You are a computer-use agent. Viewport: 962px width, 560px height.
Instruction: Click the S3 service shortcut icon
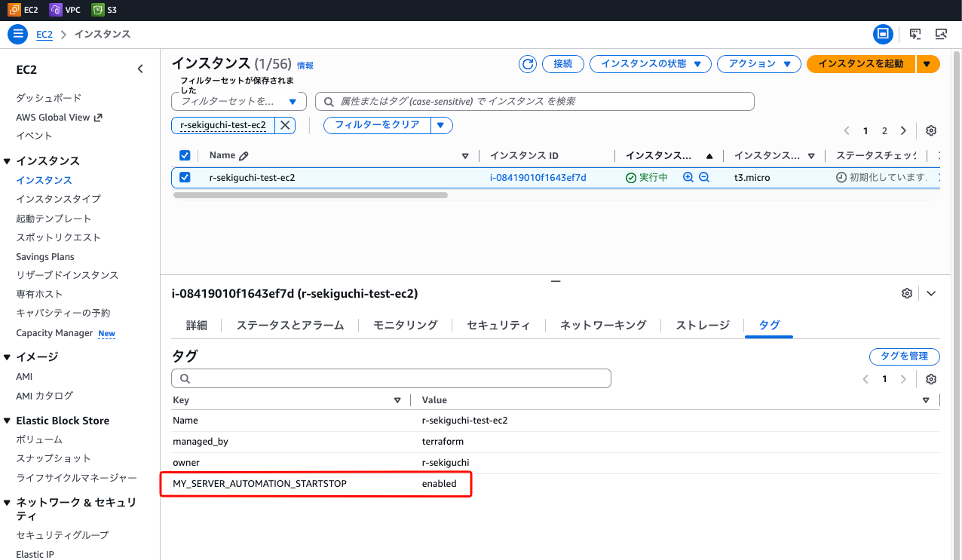(98, 10)
